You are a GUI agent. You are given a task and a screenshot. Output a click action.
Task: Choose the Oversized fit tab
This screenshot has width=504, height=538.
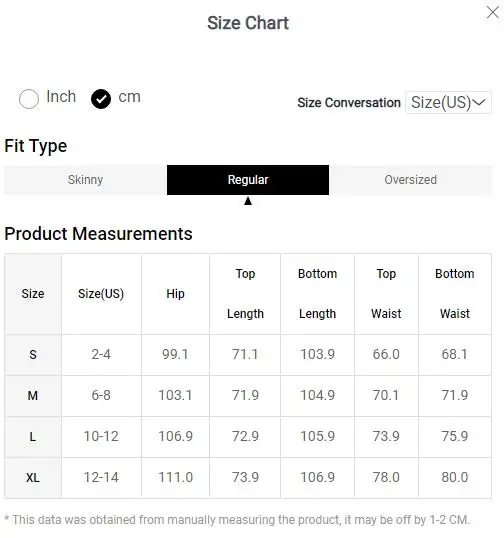pyautogui.click(x=411, y=180)
